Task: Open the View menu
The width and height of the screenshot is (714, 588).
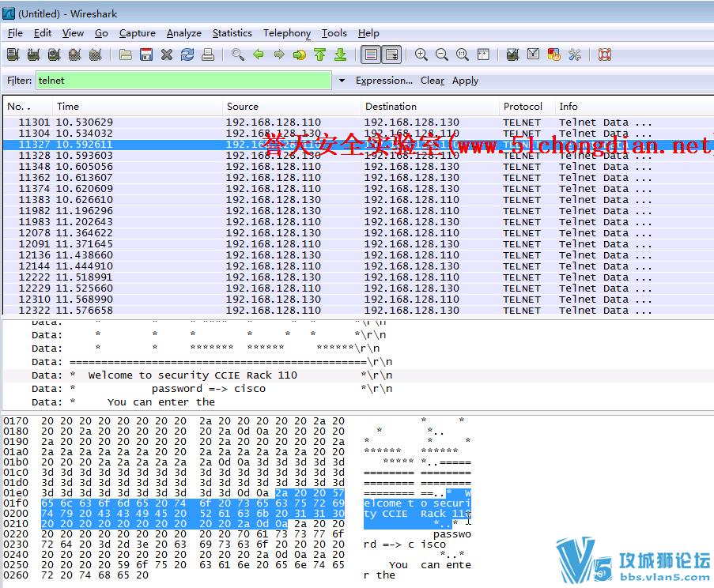Action: 73,33
